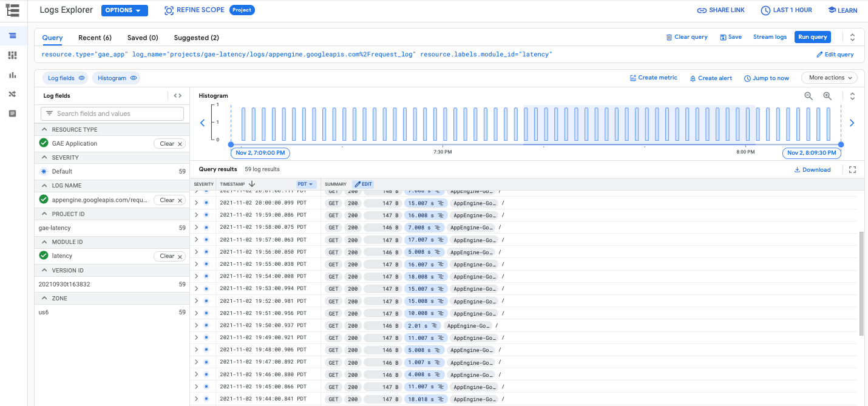868x406 pixels.
Task: Open the More actions dropdown
Action: coord(829,78)
